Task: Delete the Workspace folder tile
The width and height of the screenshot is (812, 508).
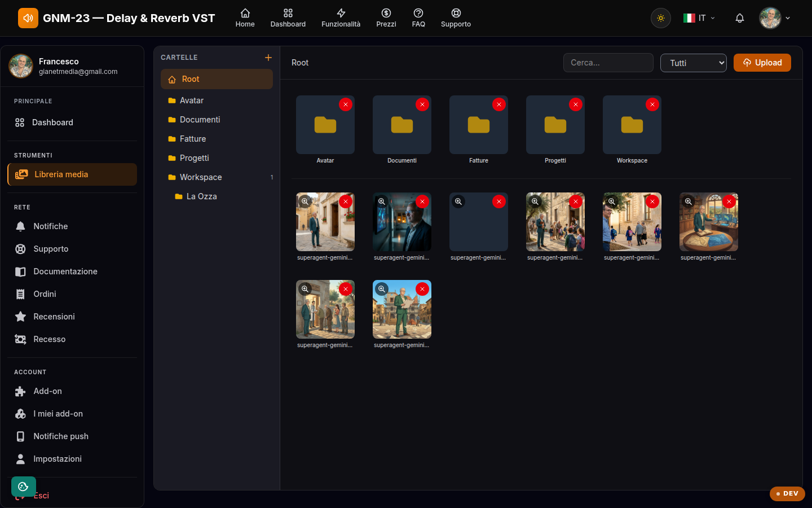Action: point(652,104)
